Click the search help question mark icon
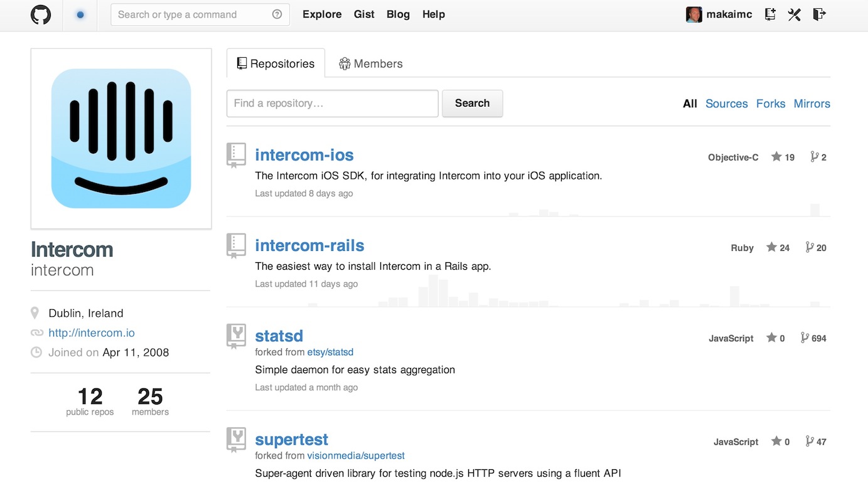This screenshot has width=868, height=483. [277, 14]
